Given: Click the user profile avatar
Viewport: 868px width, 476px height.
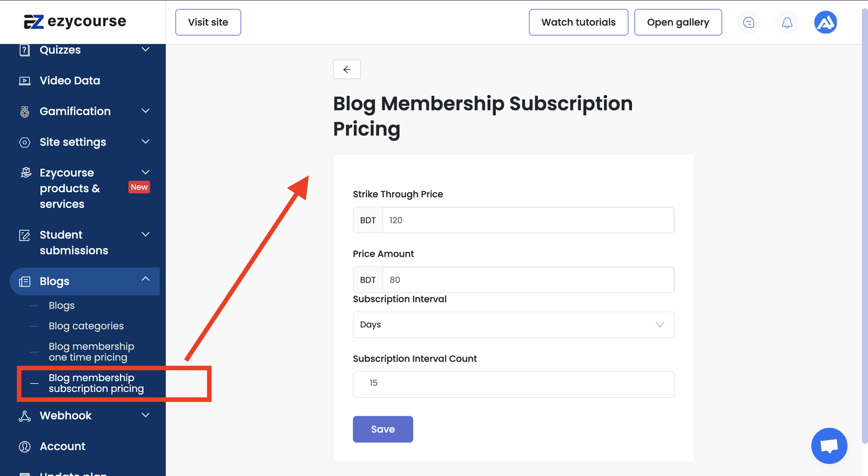Looking at the screenshot, I should [825, 22].
